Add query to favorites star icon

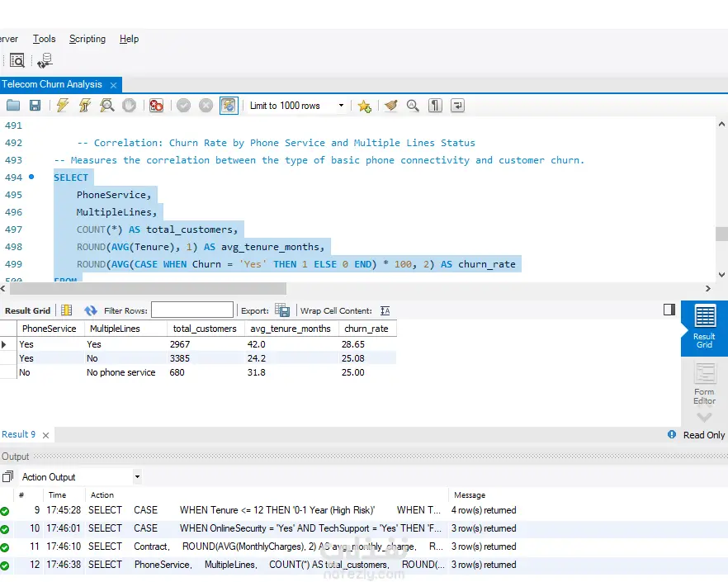[364, 106]
